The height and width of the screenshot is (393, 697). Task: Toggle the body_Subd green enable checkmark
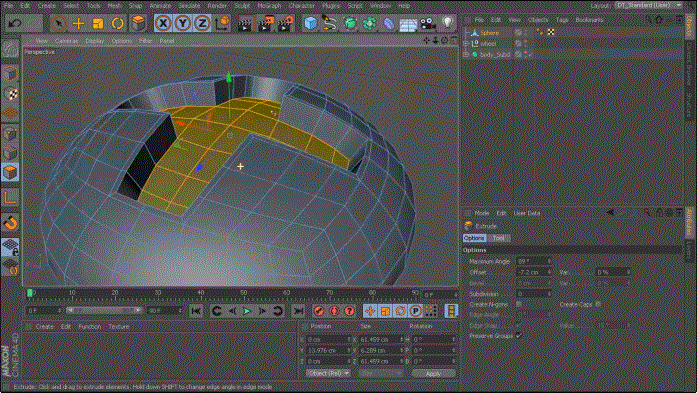531,54
